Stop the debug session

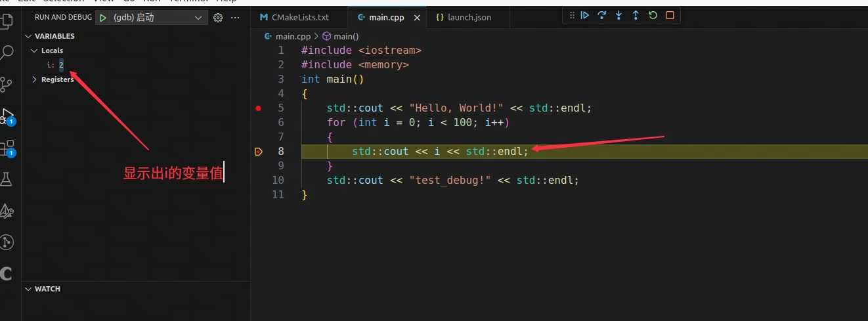click(670, 15)
